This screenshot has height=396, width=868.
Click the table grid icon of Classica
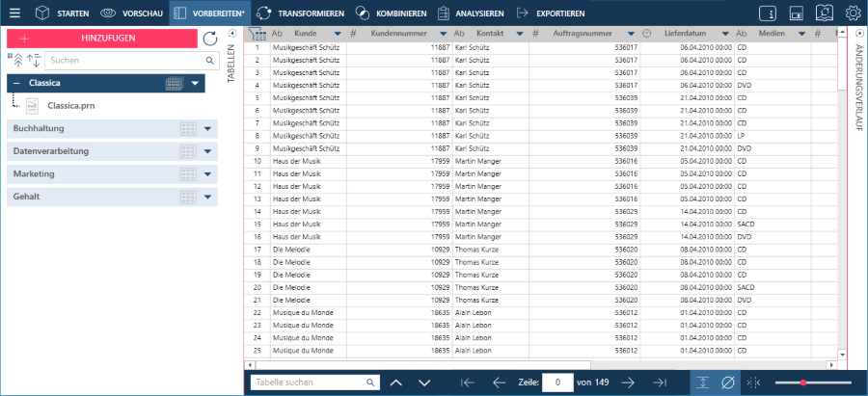click(174, 84)
